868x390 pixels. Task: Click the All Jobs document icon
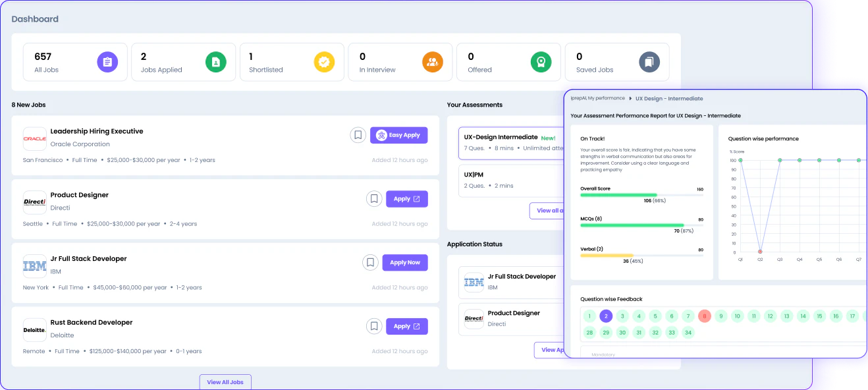(x=107, y=61)
